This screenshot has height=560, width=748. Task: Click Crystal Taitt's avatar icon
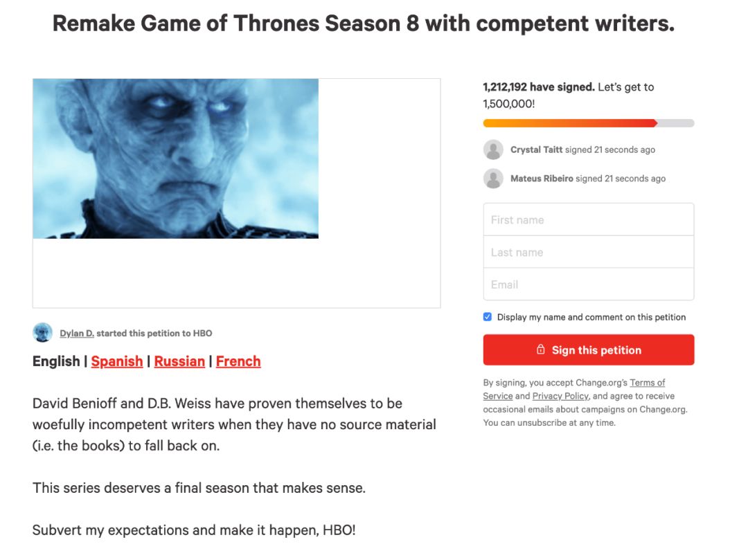click(x=493, y=150)
